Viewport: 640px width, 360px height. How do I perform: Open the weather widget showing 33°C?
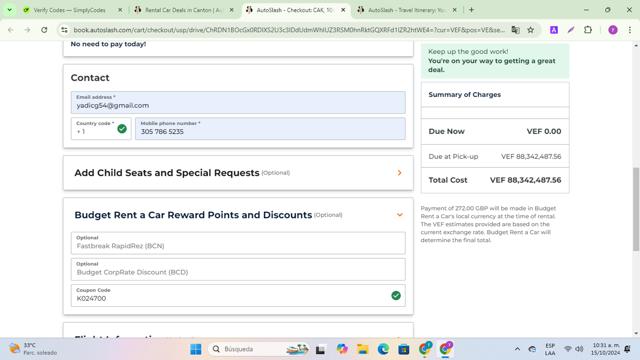[x=33, y=349]
